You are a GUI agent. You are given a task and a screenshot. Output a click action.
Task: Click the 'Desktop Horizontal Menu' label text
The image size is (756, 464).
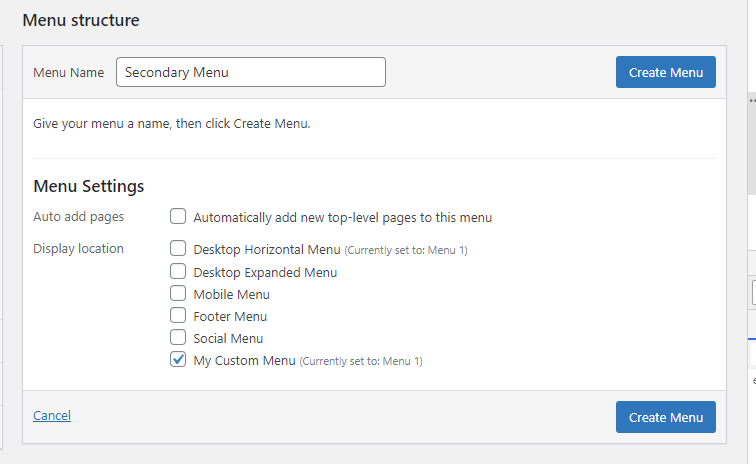[267, 249]
